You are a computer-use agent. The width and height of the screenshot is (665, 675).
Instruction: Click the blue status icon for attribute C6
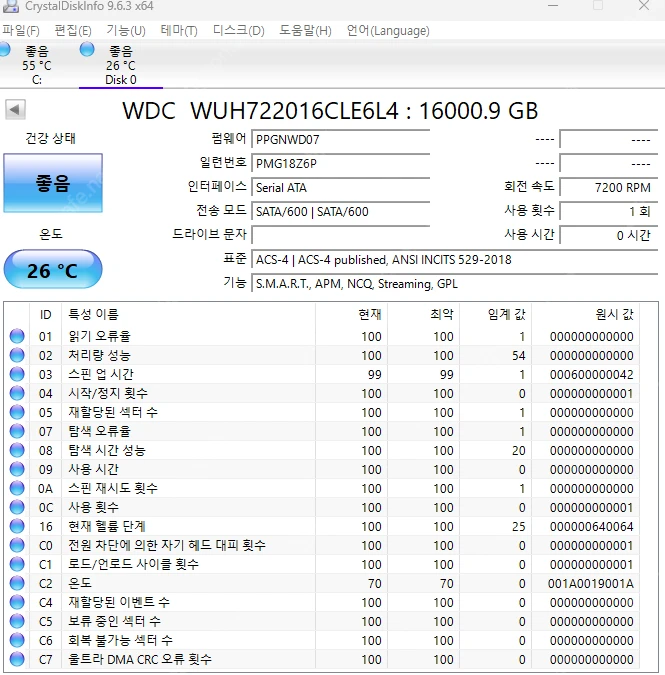pos(17,640)
